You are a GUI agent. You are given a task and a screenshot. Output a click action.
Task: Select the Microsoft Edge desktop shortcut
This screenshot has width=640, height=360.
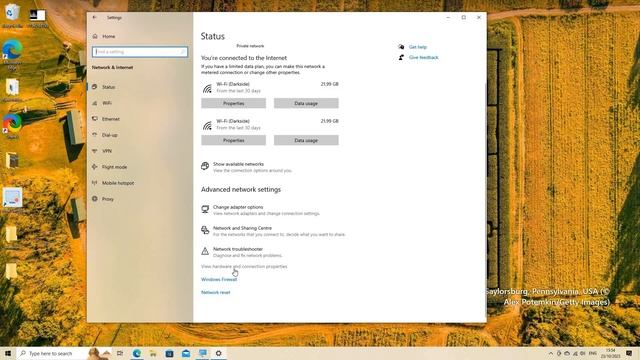(12, 54)
